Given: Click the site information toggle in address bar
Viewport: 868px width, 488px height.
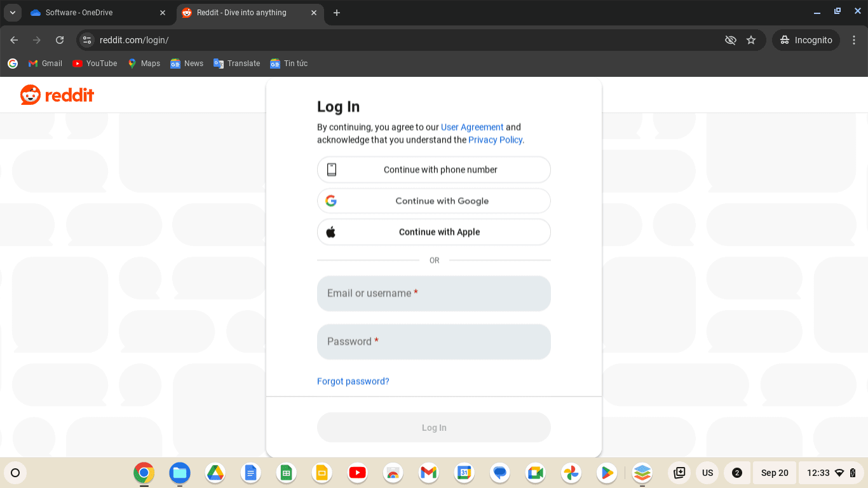Looking at the screenshot, I should [x=86, y=39].
